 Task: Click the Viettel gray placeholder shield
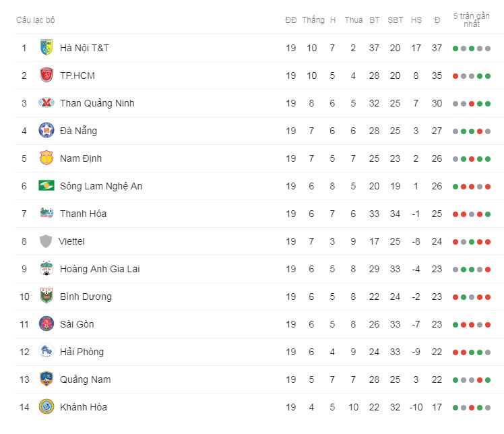tap(46, 241)
